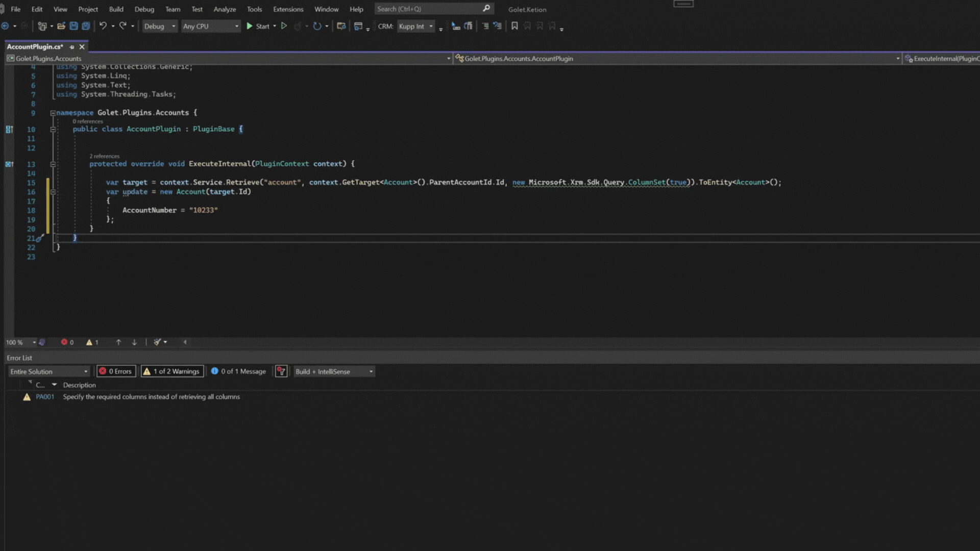Toggle a bookmark with the bookmark icon

click(514, 26)
